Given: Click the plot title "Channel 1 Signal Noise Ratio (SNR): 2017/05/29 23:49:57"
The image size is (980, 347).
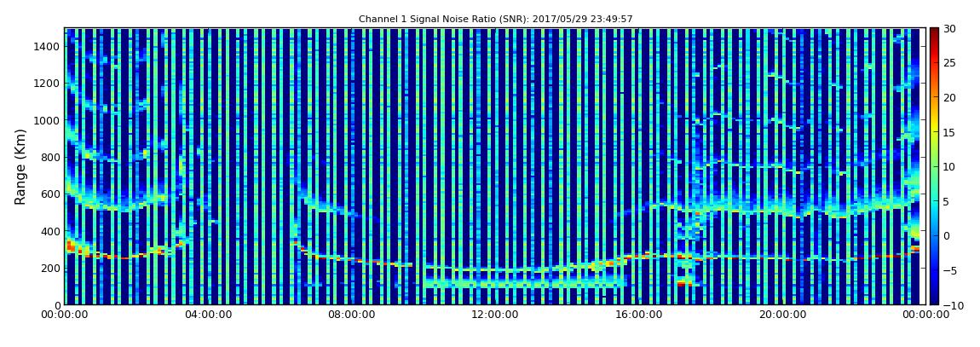Looking at the screenshot, I should pyautogui.click(x=496, y=20).
